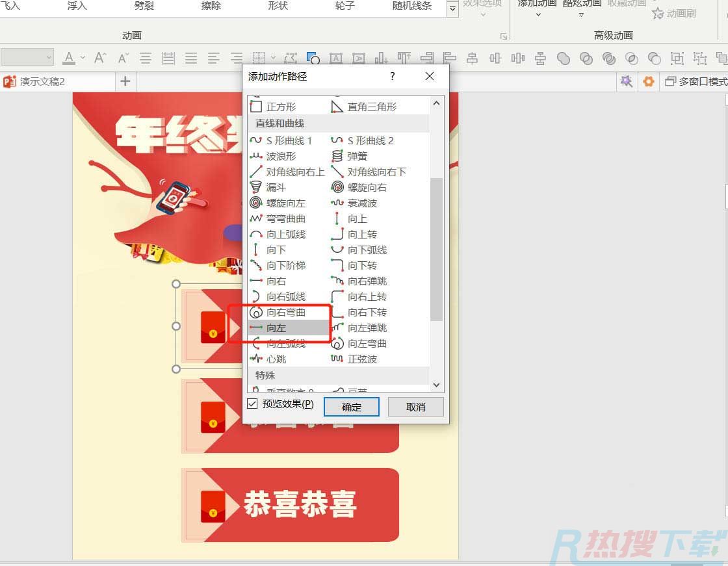Confirm with the 确定 button
The width and height of the screenshot is (728, 566).
coord(351,406)
